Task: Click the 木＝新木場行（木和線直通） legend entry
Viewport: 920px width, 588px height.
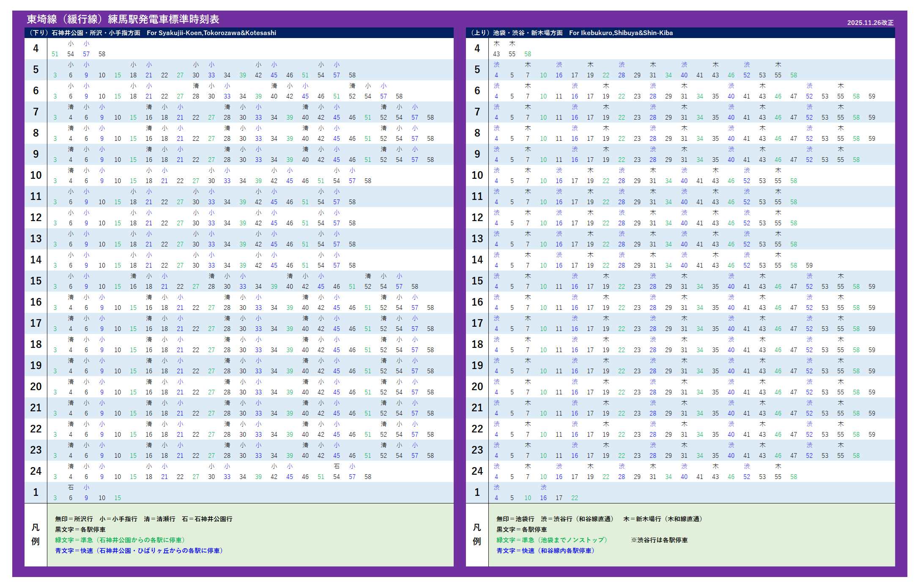Action: click(663, 519)
